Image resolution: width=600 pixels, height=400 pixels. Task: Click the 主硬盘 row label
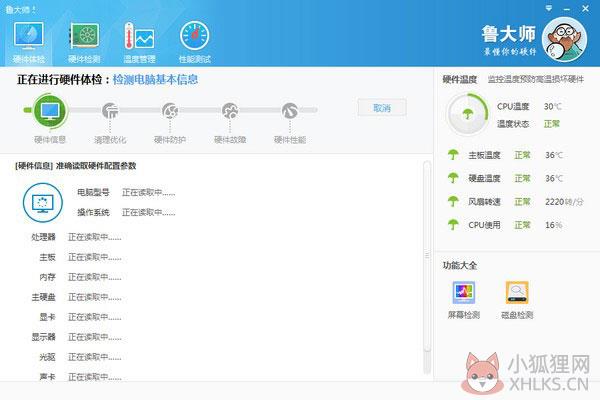tap(44, 297)
